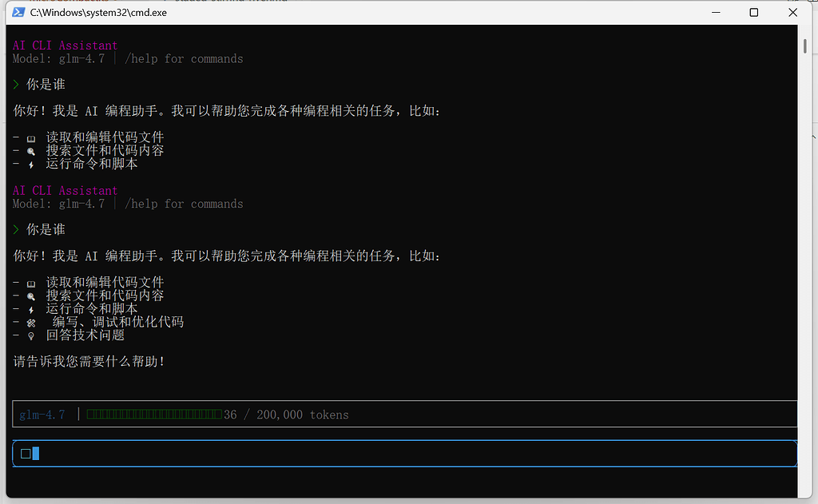Click the tools icon beside '编写、调试和优化代码'
This screenshot has height=504, width=818.
tap(31, 323)
